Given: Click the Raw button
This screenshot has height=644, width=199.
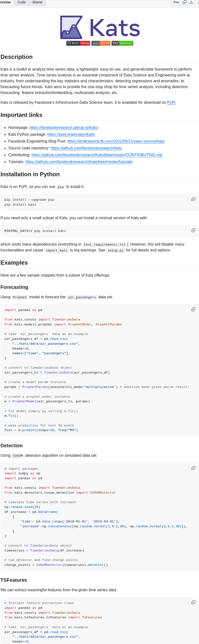Looking at the screenshot, I should (x=176, y=2).
